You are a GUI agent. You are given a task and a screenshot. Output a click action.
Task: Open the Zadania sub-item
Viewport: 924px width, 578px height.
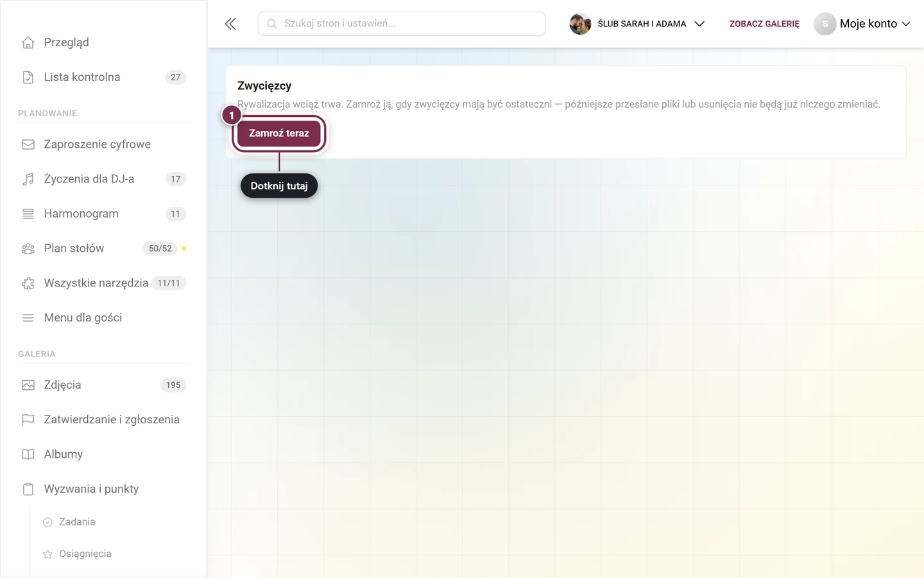click(x=77, y=522)
